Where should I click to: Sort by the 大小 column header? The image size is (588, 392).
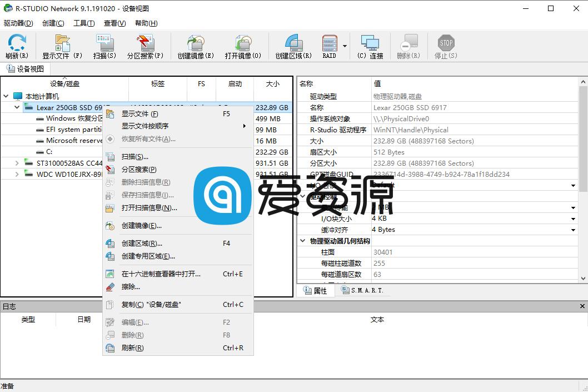273,84
